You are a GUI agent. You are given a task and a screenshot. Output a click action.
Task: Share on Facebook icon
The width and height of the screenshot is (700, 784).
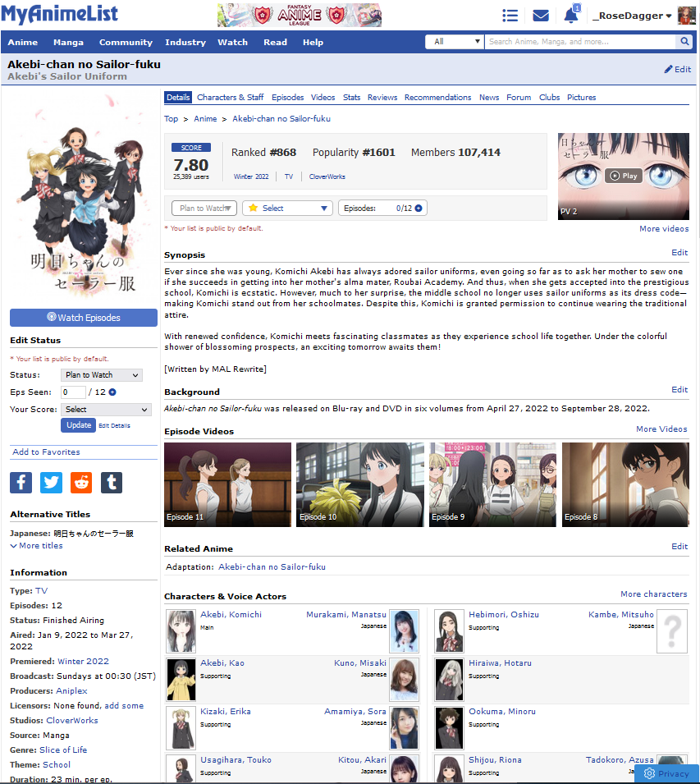coord(21,483)
